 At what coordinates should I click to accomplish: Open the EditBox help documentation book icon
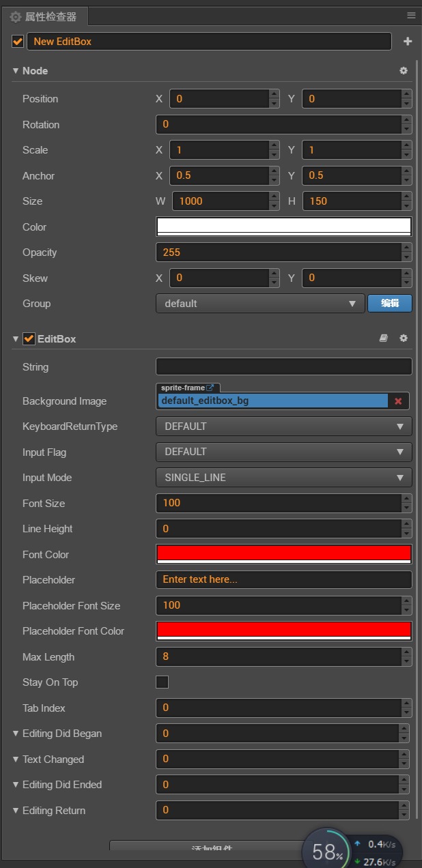tap(384, 338)
